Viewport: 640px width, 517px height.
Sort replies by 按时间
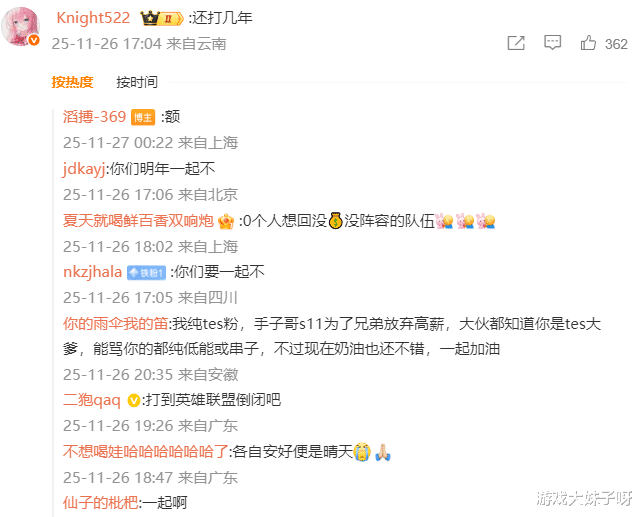[x=137, y=82]
